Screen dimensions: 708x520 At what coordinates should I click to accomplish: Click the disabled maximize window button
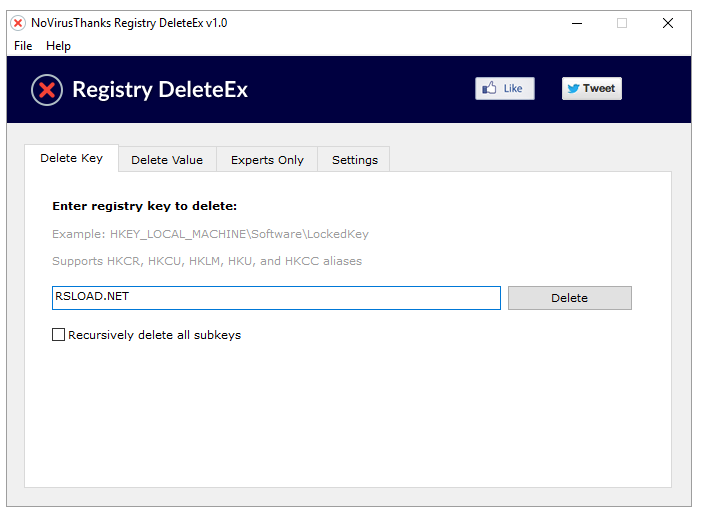pos(622,23)
